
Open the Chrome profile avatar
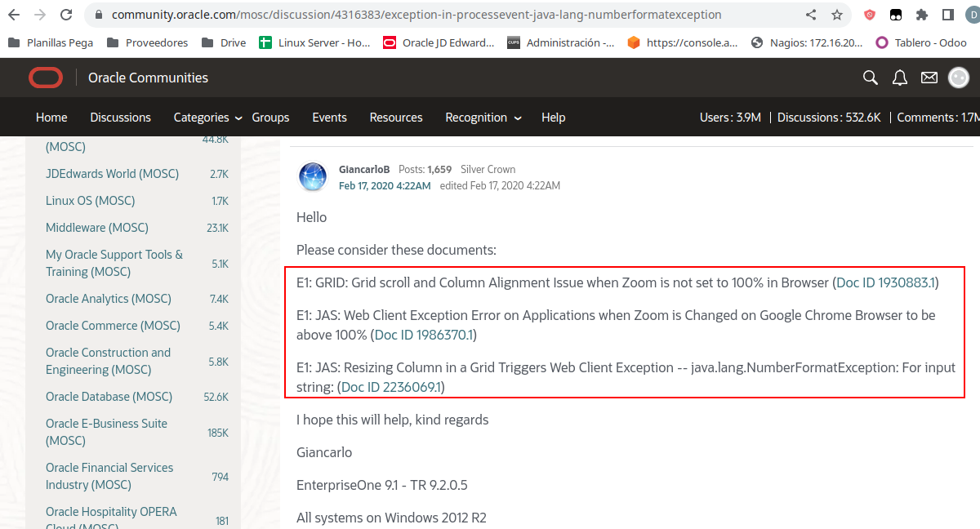click(x=973, y=15)
